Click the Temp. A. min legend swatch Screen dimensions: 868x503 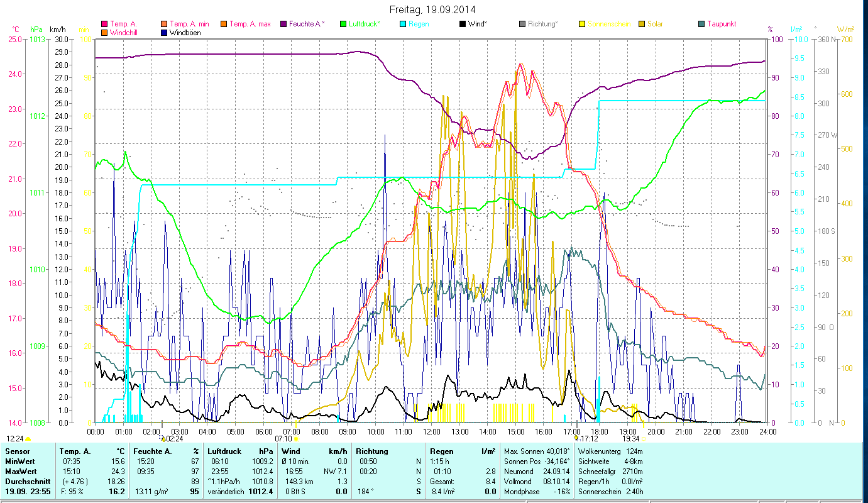click(x=164, y=25)
